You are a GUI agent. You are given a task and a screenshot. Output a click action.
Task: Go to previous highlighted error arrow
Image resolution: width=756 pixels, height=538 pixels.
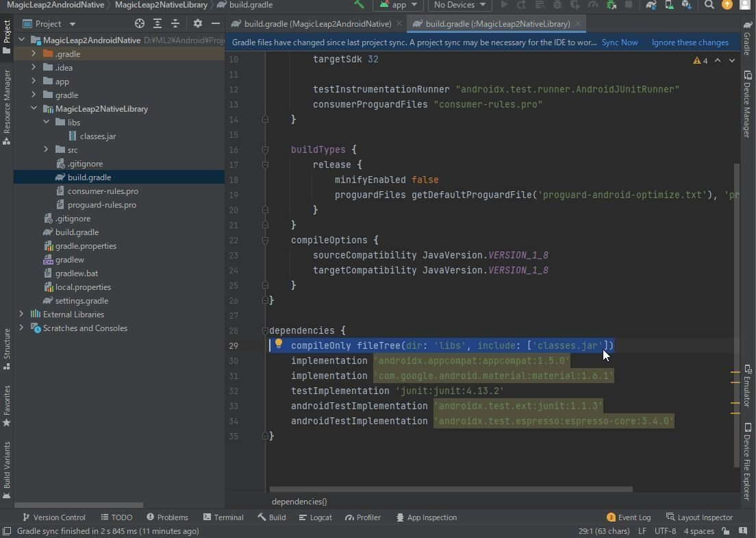tap(718, 60)
